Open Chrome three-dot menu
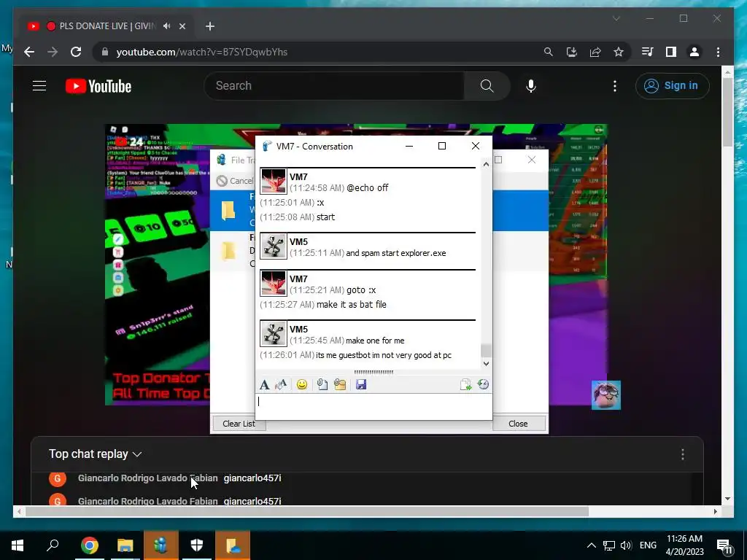This screenshot has height=560, width=747. pos(718,52)
